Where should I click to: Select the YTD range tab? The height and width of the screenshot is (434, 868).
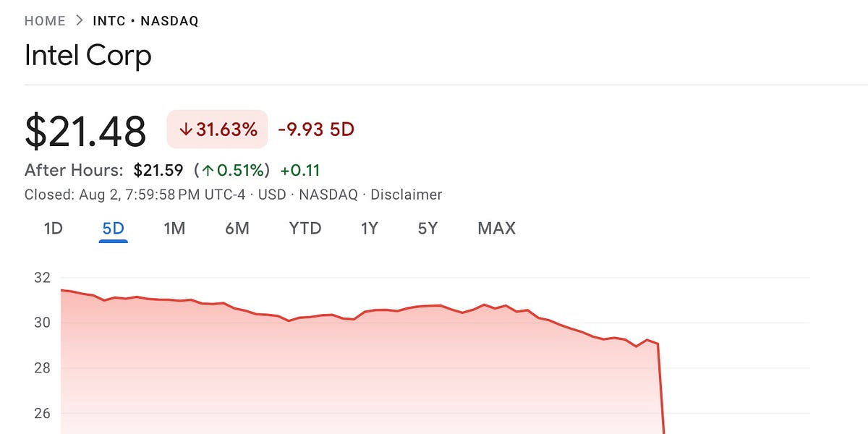[305, 229]
